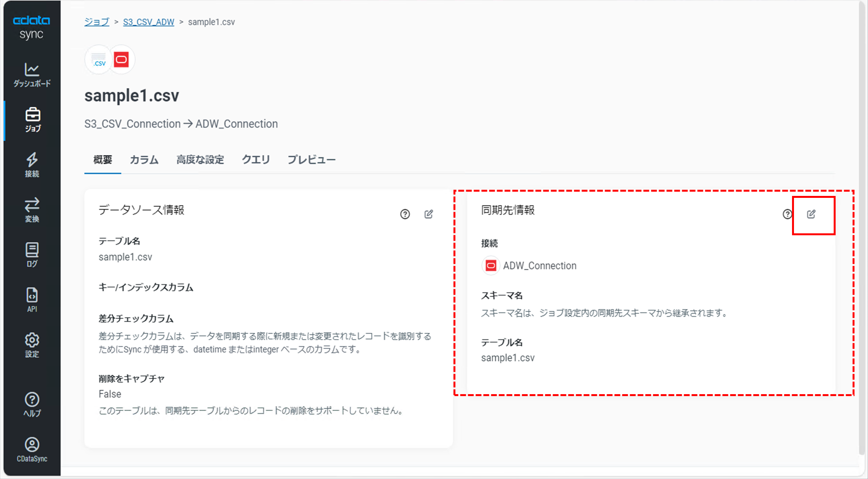Select the 概要 tab
This screenshot has width=868, height=479.
pos(103,160)
